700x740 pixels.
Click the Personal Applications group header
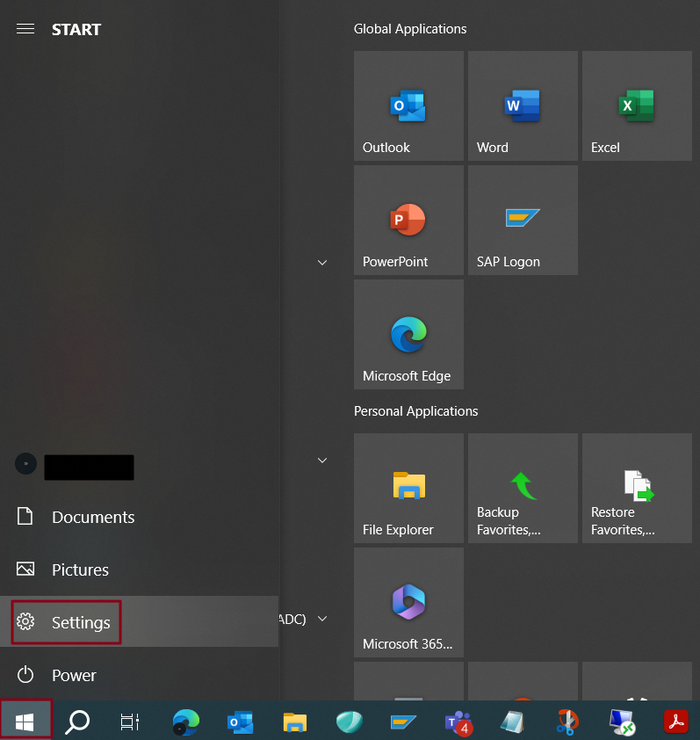[x=415, y=411]
